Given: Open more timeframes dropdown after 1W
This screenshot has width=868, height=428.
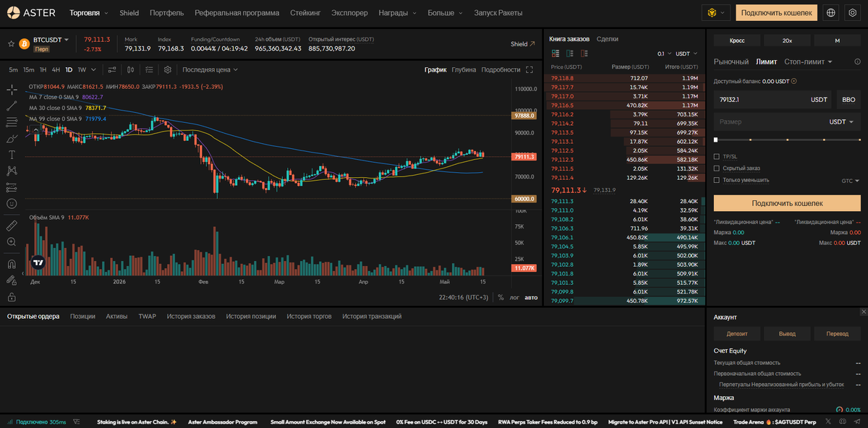Looking at the screenshot, I should pos(94,70).
